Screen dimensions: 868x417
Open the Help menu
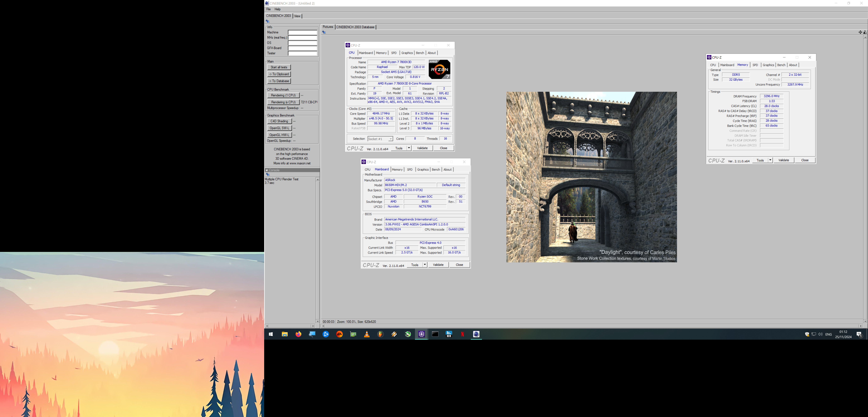tap(278, 9)
